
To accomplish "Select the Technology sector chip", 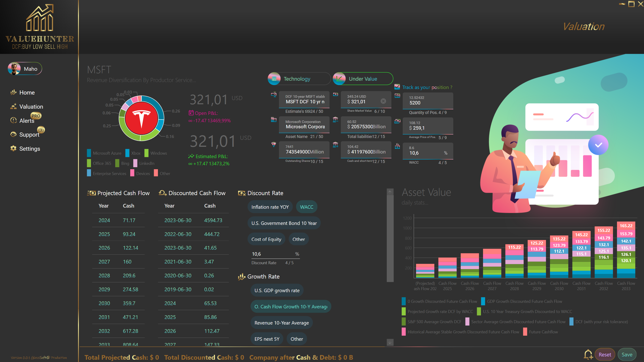I will [x=299, y=79].
